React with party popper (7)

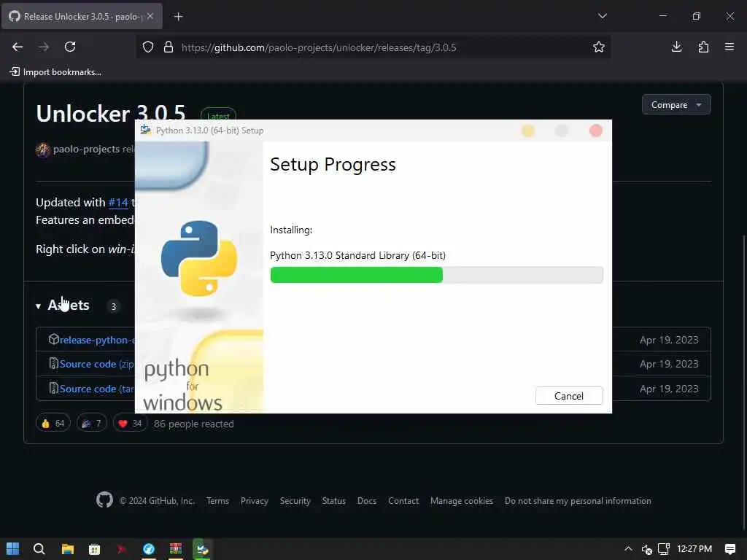pos(92,424)
